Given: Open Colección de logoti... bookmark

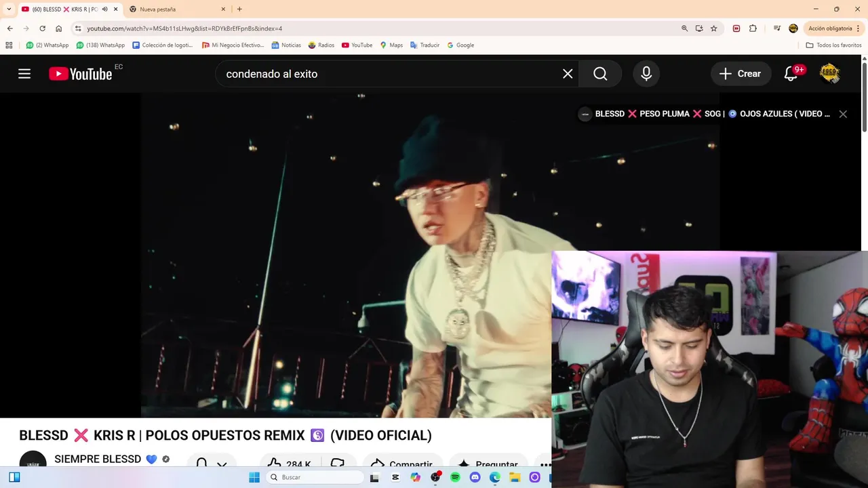Looking at the screenshot, I should (163, 45).
